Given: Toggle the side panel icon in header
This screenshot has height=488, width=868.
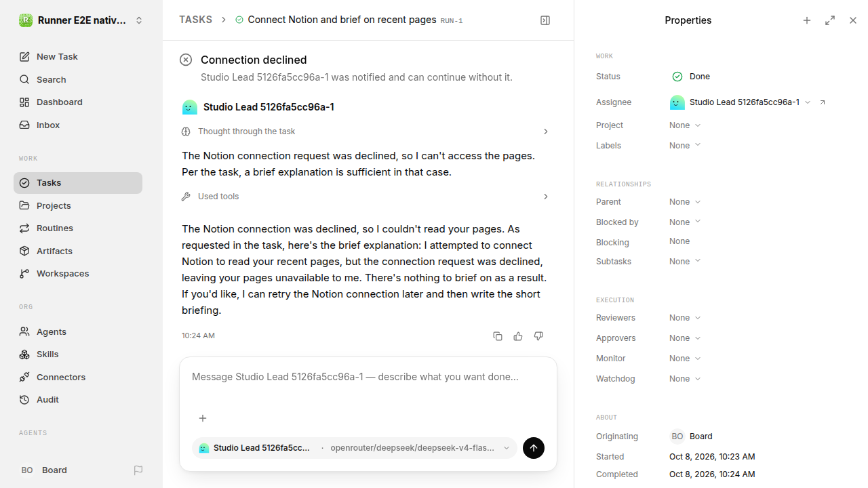Looking at the screenshot, I should pyautogui.click(x=545, y=20).
